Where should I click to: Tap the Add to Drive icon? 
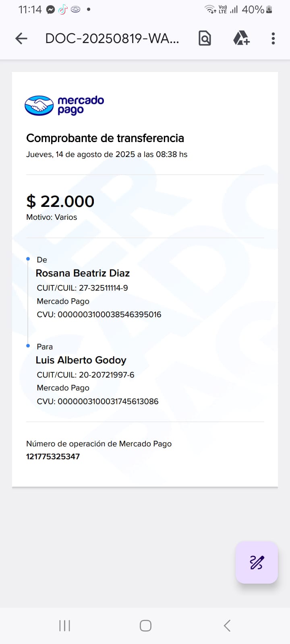(x=241, y=39)
